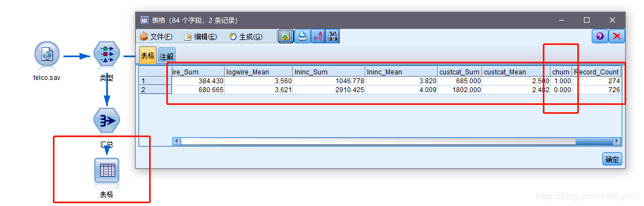Screen dimensions: 644x206
Task: Click the Record_Count column header
Action: point(596,72)
